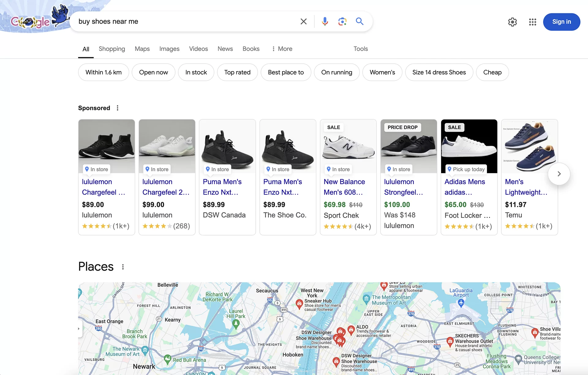Viewport: 588px width, 375px height.
Task: Click the Laurel Hill Park marker
Action: coord(236,324)
